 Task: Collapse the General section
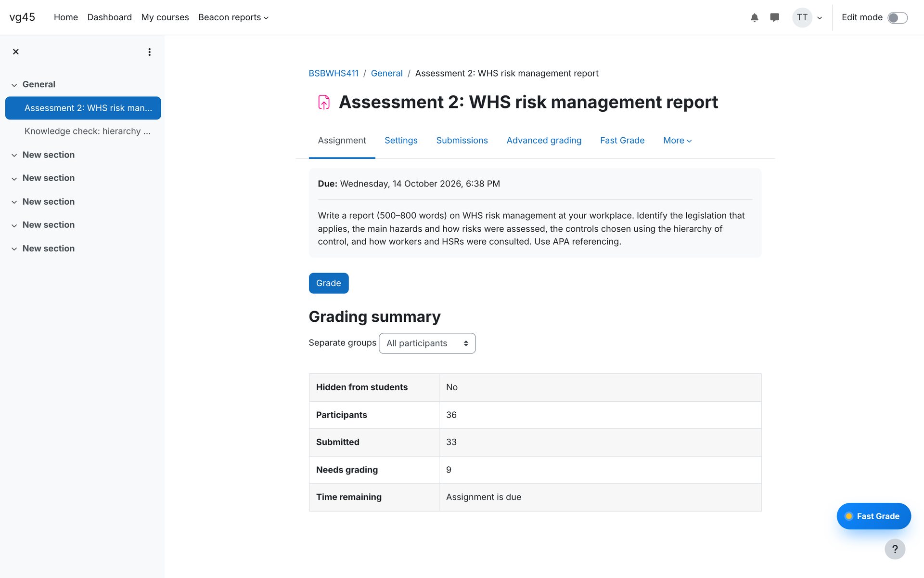click(x=14, y=85)
